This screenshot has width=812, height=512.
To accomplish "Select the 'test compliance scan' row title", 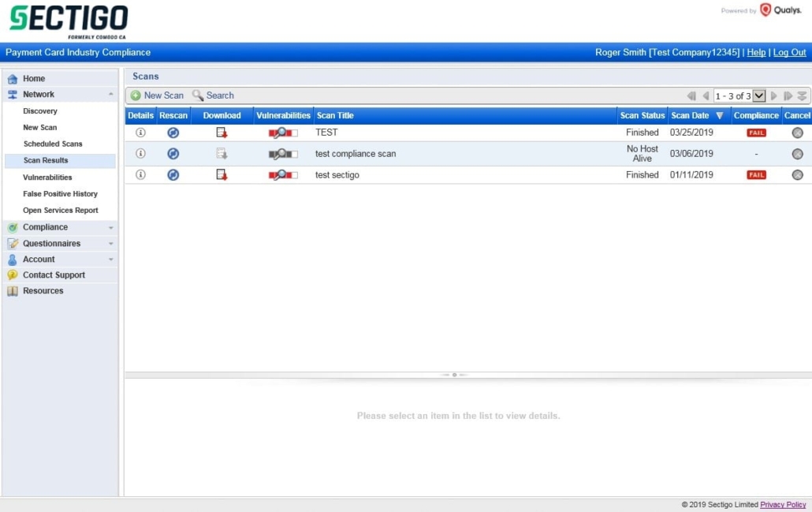I will [x=356, y=154].
